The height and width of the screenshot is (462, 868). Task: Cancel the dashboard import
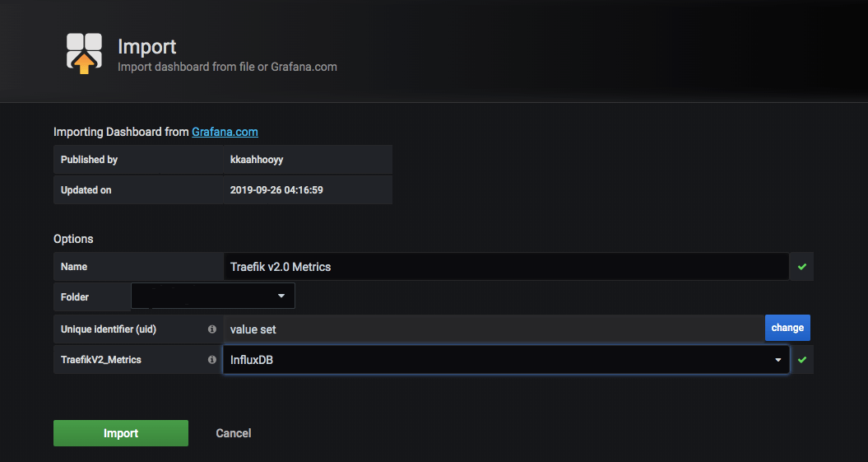[233, 433]
